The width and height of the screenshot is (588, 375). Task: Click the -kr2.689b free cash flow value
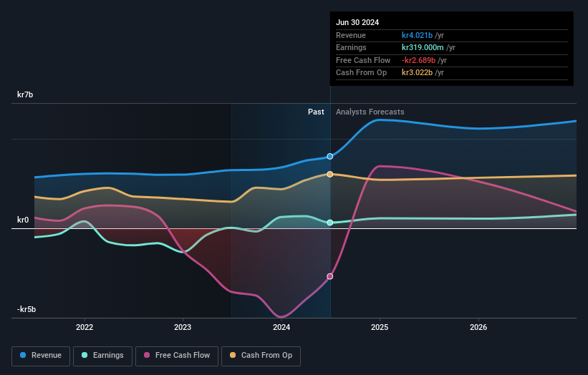tap(418, 60)
